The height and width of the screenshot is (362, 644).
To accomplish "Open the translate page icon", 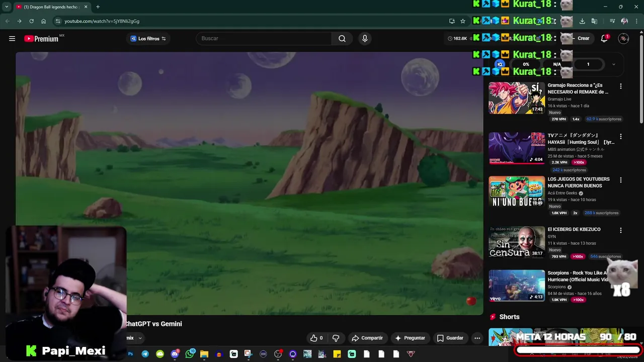I will click(594, 21).
